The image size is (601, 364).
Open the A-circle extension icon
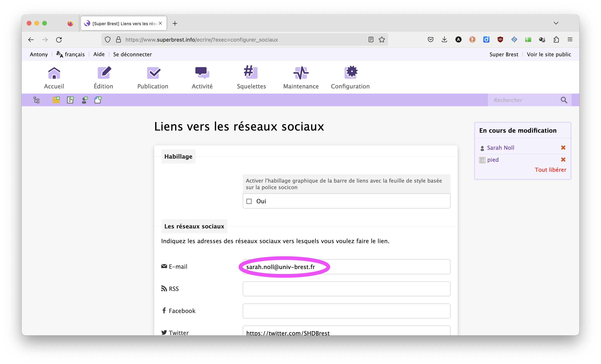[458, 39]
